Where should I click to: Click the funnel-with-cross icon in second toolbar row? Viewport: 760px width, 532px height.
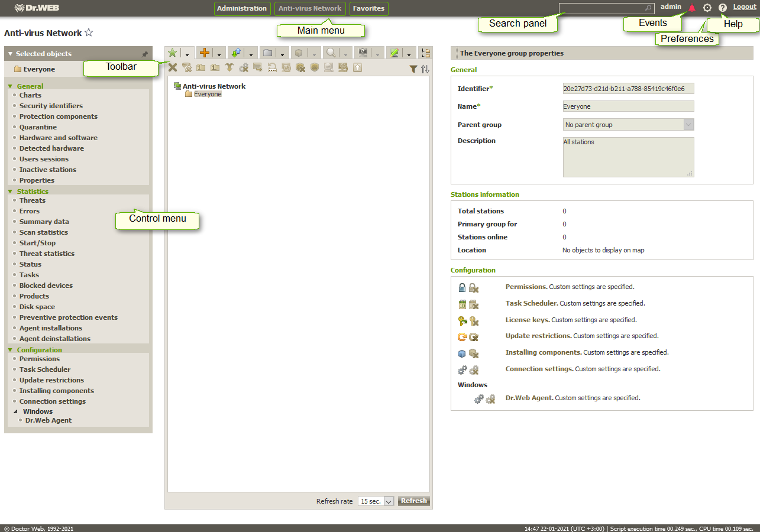coord(187,67)
